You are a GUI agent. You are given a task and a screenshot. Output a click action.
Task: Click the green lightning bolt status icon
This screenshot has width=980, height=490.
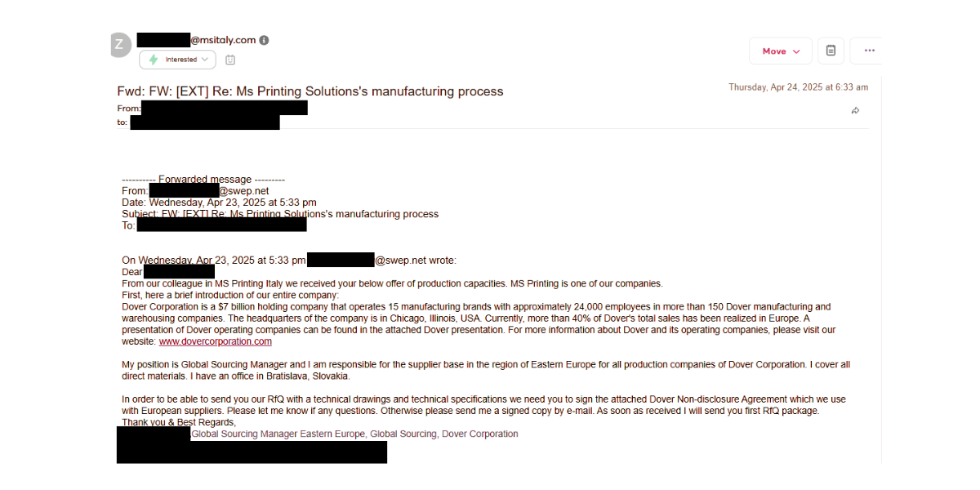coord(154,60)
